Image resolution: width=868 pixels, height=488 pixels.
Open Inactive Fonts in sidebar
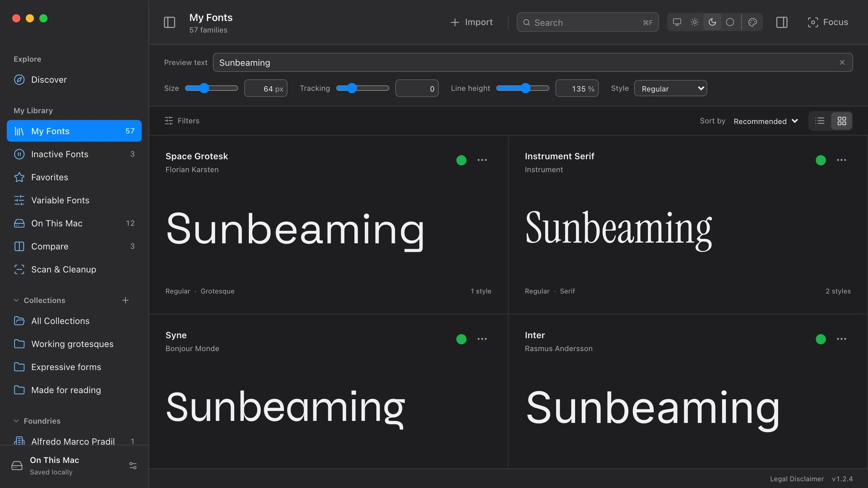pyautogui.click(x=74, y=154)
